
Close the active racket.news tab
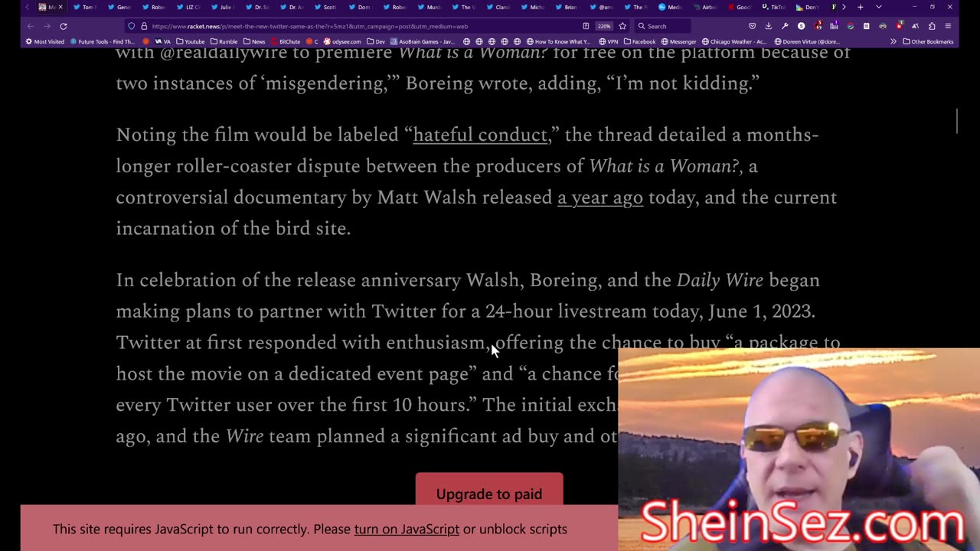pyautogui.click(x=60, y=7)
